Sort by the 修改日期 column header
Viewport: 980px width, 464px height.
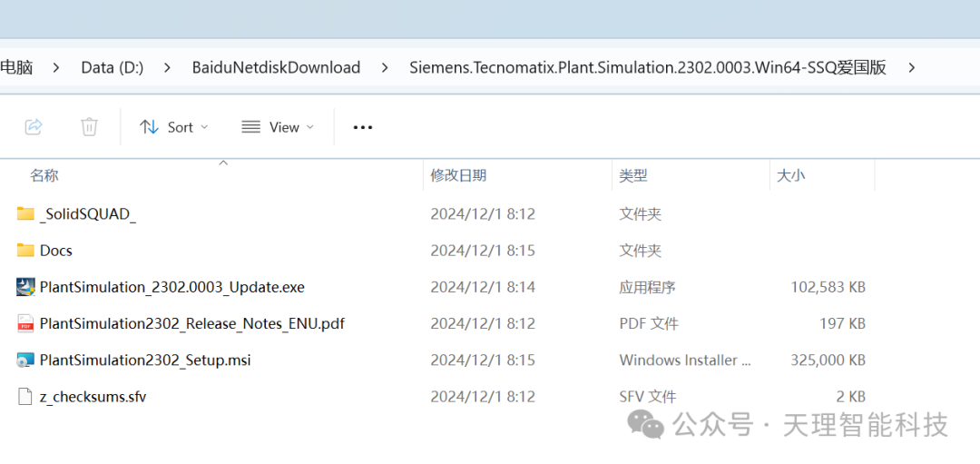(x=458, y=176)
